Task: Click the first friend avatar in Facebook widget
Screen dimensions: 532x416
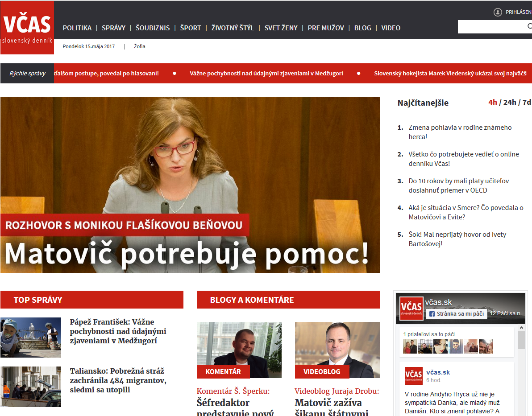Action: point(410,346)
